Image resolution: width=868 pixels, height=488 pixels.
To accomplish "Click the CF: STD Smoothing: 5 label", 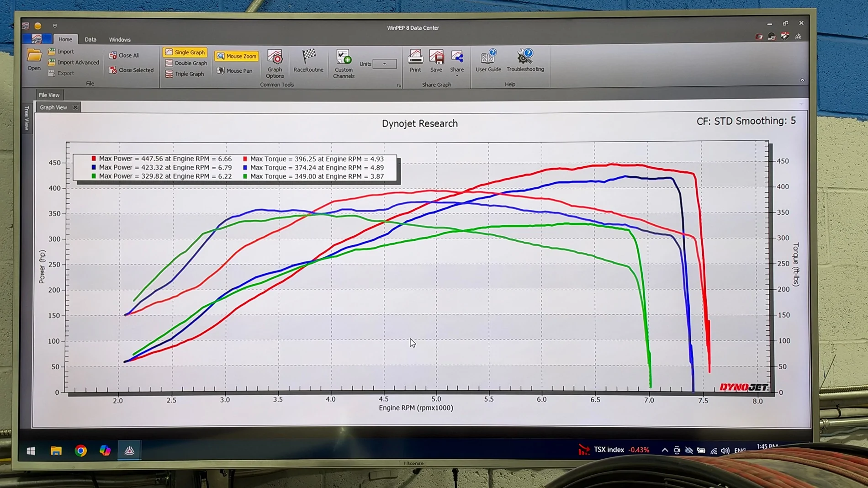I will coord(746,121).
